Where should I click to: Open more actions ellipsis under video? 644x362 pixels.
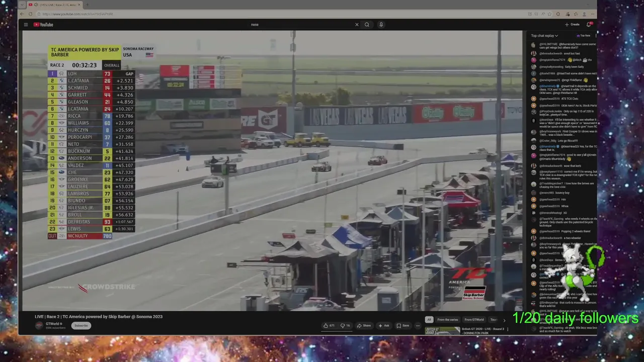tap(418, 326)
